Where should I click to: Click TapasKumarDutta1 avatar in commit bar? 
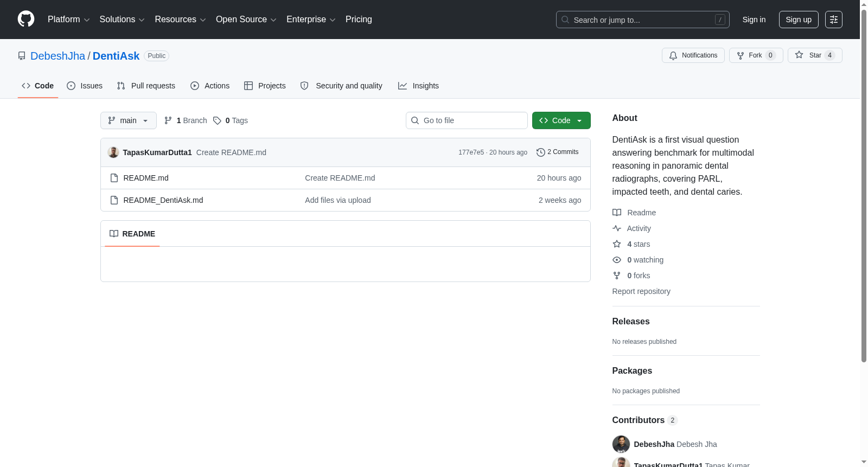pos(113,152)
